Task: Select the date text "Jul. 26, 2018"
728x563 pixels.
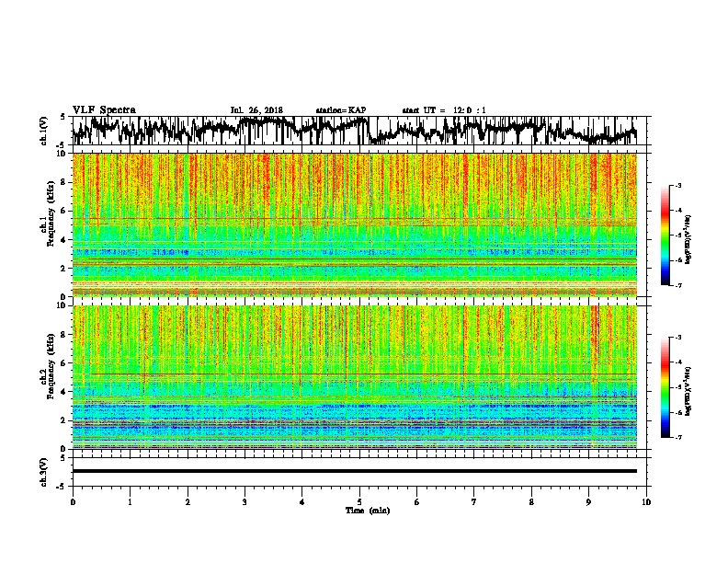Action: (x=256, y=110)
